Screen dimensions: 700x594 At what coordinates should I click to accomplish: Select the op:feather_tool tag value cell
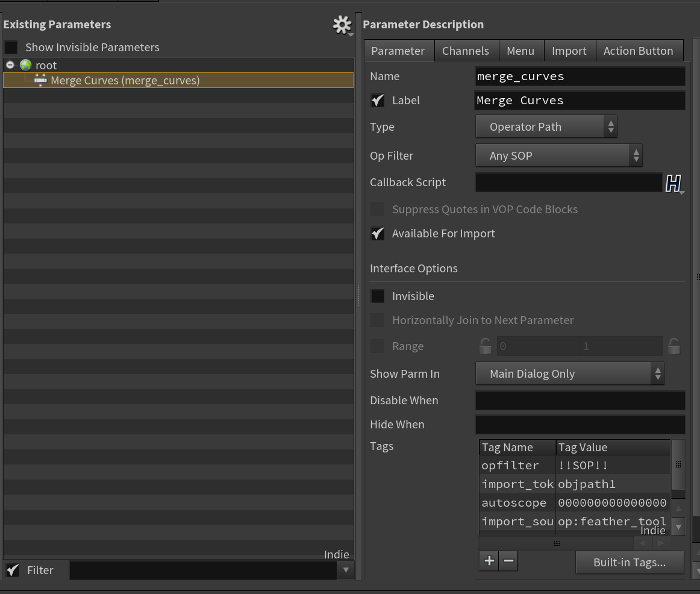[x=613, y=521]
